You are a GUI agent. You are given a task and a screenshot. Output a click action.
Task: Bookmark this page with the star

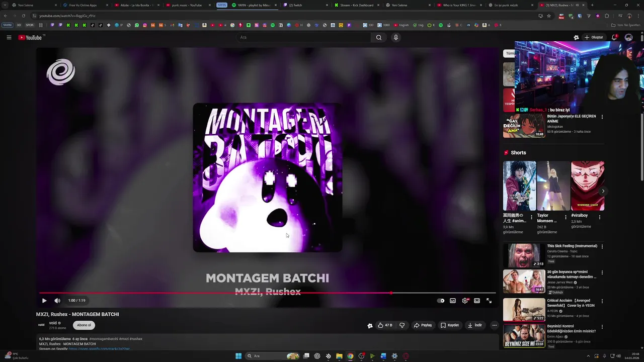[x=549, y=16]
